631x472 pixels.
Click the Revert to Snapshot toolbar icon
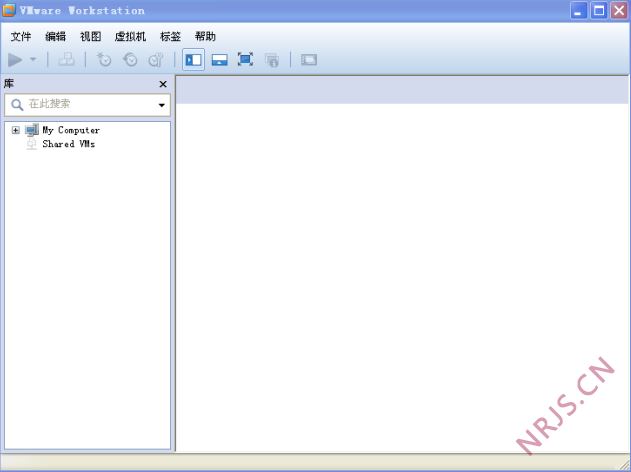(130, 60)
